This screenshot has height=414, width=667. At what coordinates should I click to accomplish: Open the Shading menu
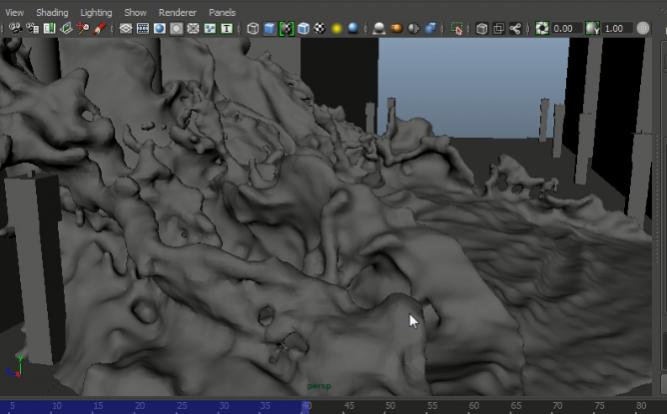click(52, 12)
